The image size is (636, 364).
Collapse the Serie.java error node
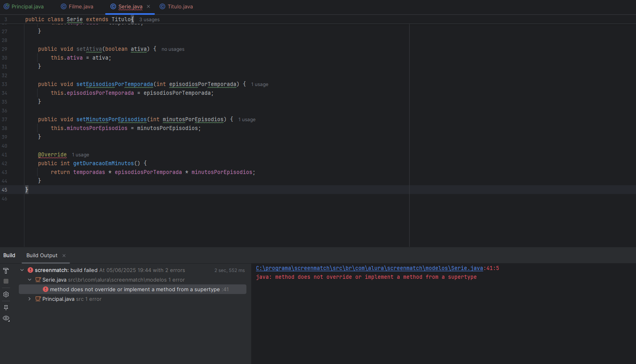pos(30,280)
